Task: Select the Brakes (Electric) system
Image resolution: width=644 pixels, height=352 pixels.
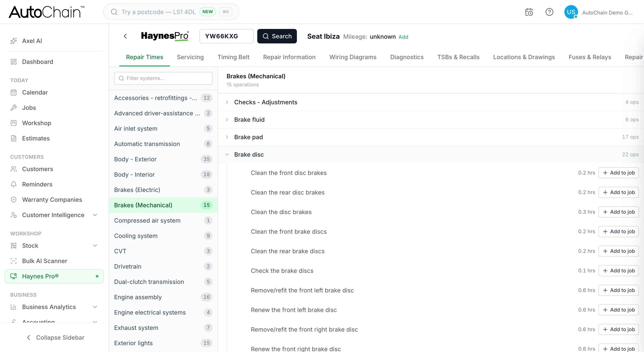Action: [x=163, y=190]
